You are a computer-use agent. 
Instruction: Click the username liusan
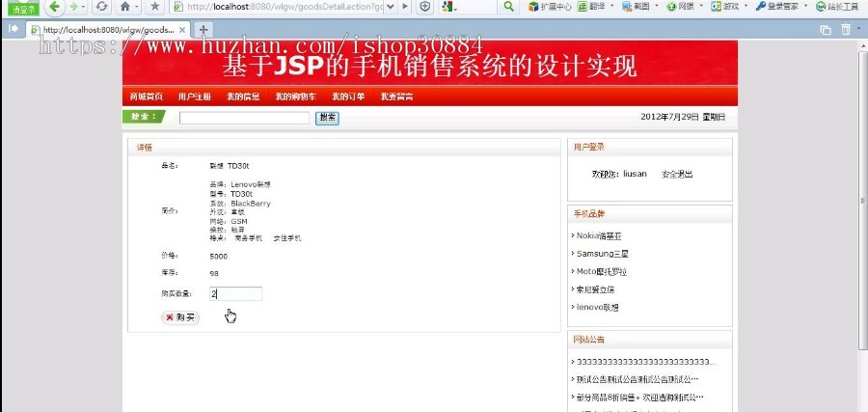coord(635,174)
